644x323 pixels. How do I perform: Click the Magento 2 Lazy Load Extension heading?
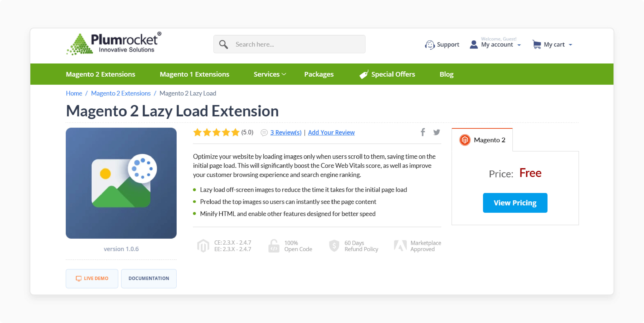[172, 111]
